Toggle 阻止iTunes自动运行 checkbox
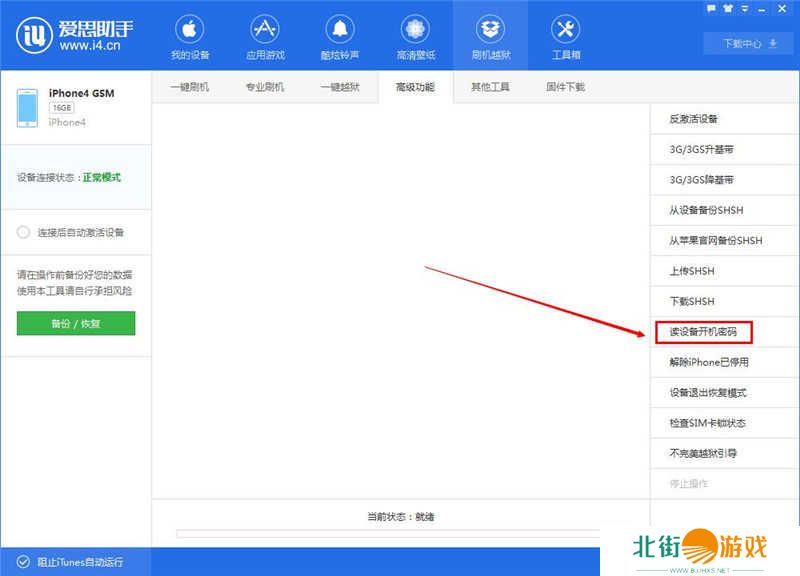Screen dimensions: 800x576 point(23,562)
